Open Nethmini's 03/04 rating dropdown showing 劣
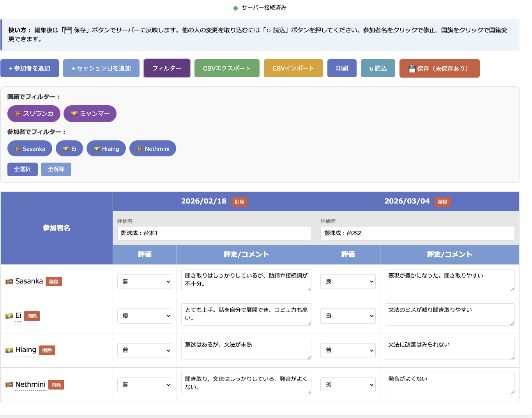This screenshot has width=532, height=418. 348,384
